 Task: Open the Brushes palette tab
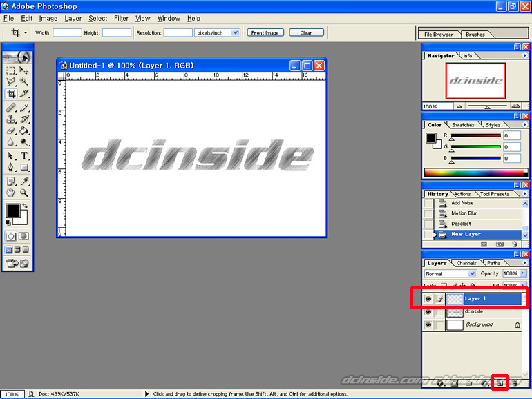(475, 35)
